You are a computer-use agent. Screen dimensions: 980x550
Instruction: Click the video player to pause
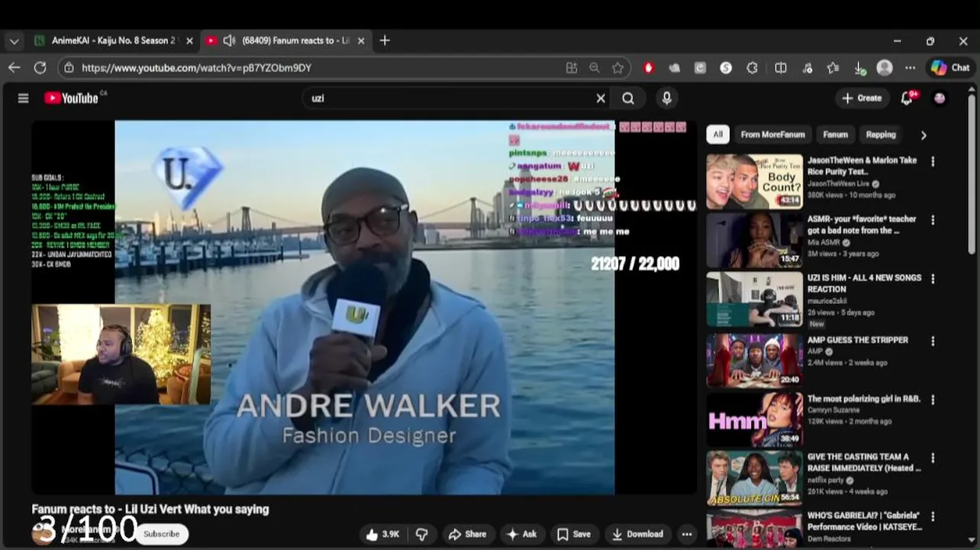coord(364,307)
